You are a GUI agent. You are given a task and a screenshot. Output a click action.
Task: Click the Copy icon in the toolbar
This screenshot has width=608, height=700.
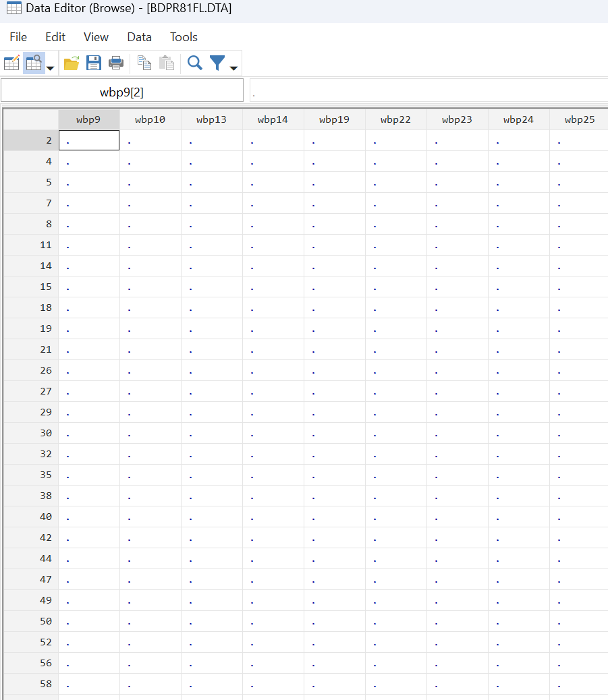(144, 63)
